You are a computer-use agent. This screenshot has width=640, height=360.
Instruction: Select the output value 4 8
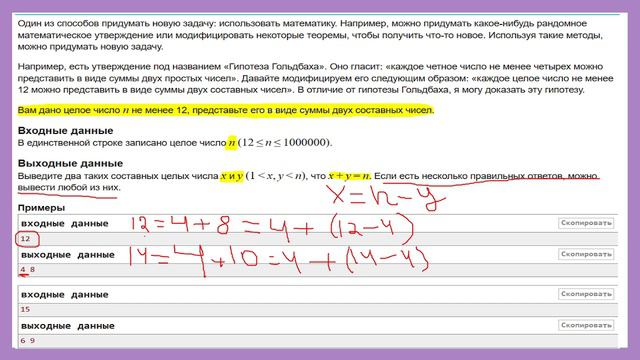tap(28, 269)
